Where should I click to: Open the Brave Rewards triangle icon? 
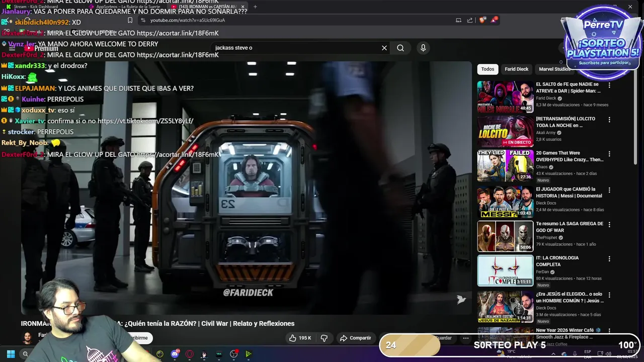click(x=495, y=20)
